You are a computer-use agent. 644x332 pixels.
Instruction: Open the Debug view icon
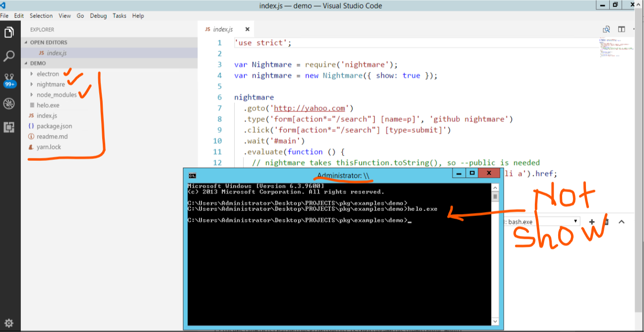click(8, 103)
